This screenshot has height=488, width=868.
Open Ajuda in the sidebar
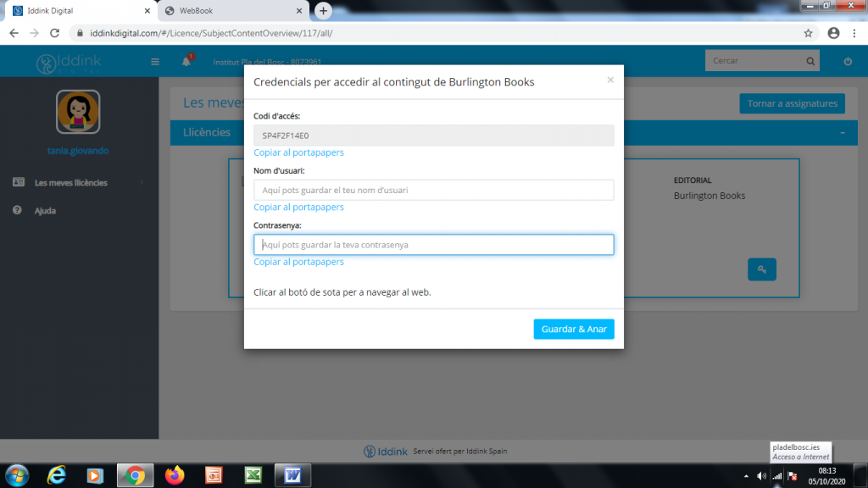[x=45, y=210]
